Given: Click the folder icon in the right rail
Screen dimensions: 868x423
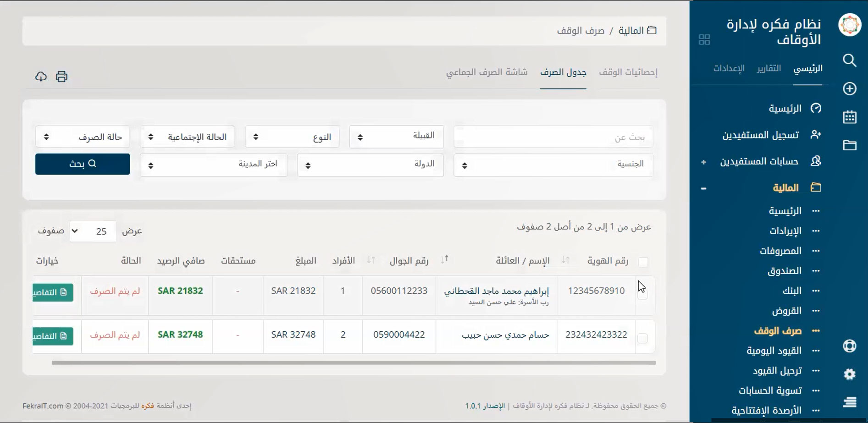Looking at the screenshot, I should click(x=849, y=145).
